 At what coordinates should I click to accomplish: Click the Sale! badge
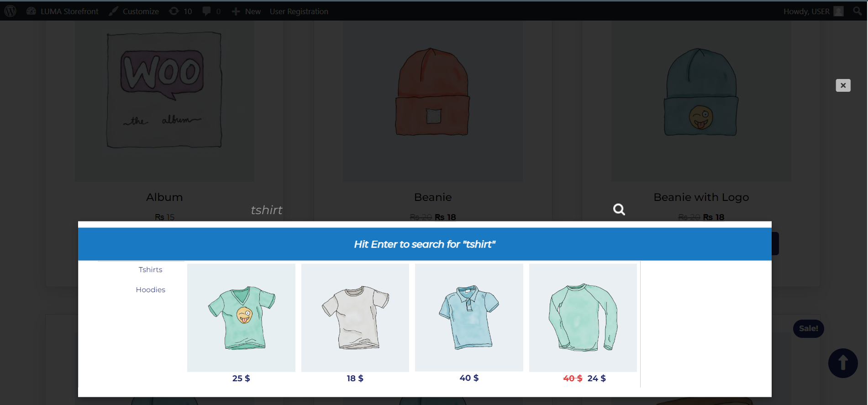(809, 329)
